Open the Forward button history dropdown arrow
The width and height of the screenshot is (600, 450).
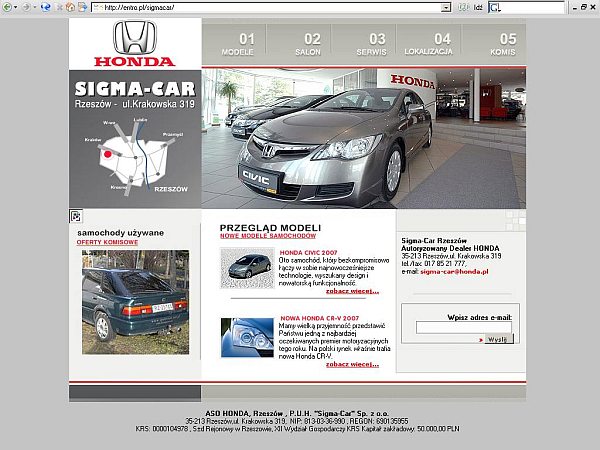(34, 7)
